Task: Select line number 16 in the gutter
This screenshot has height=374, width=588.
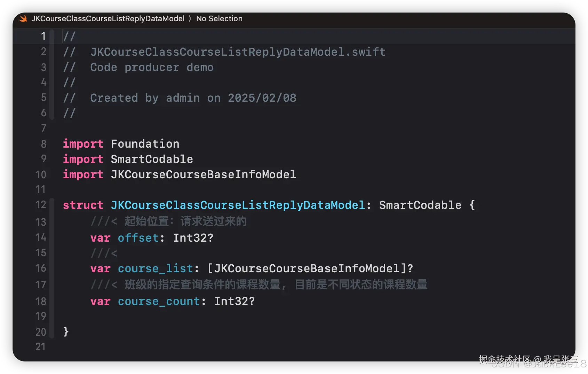Action: [x=41, y=268]
